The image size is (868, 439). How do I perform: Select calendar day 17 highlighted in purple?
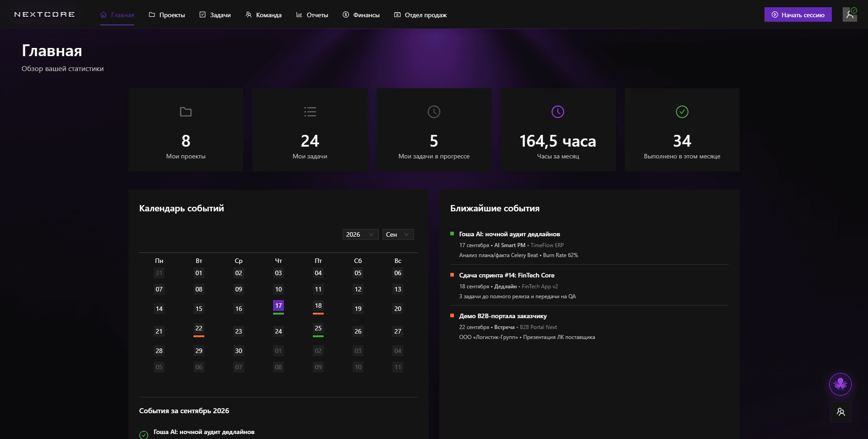point(278,305)
